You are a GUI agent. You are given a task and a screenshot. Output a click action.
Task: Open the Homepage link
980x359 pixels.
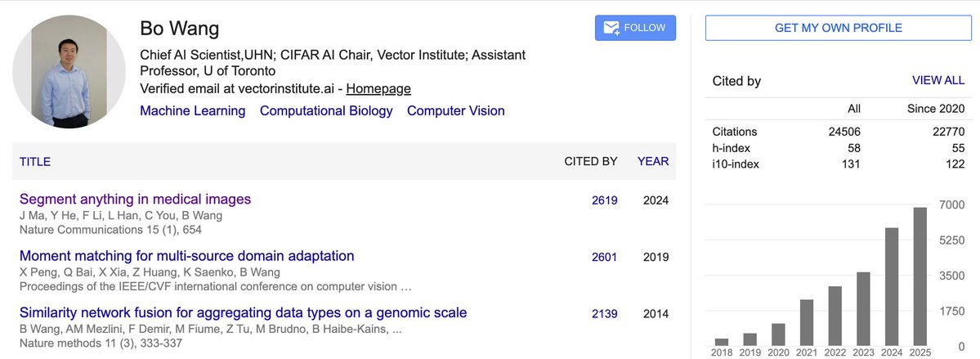point(378,88)
